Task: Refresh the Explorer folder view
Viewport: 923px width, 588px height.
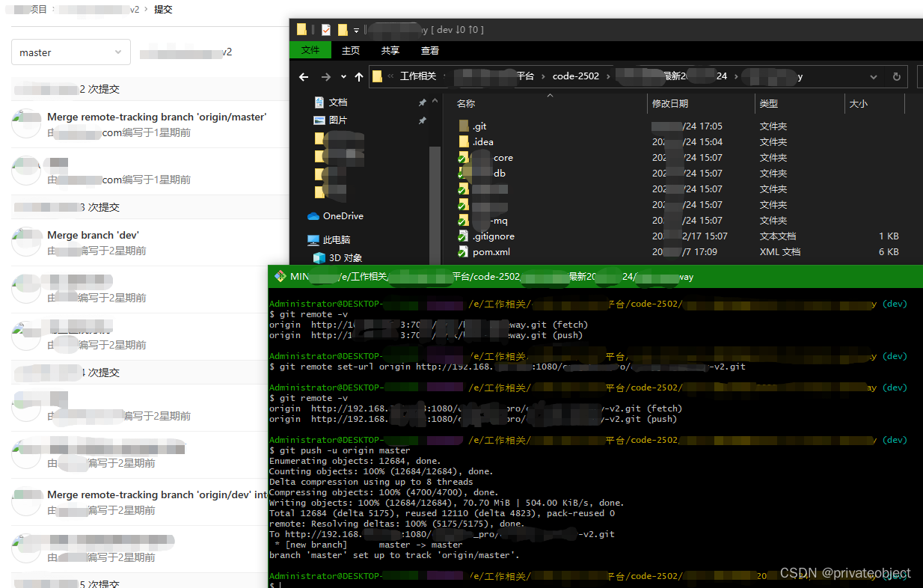Action: click(896, 77)
